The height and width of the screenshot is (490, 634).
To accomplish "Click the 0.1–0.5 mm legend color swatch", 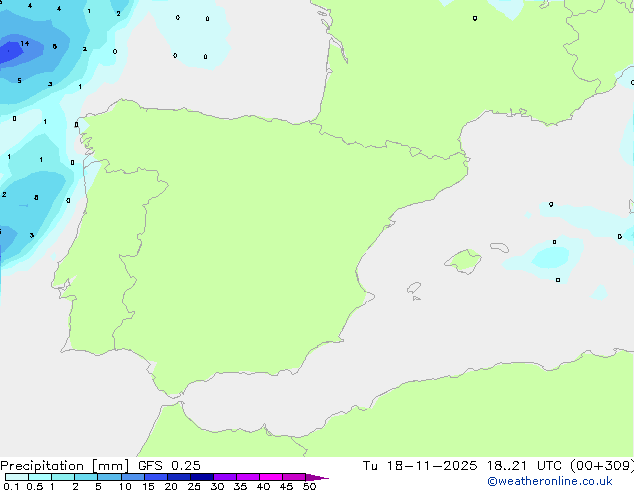I will point(17,477).
